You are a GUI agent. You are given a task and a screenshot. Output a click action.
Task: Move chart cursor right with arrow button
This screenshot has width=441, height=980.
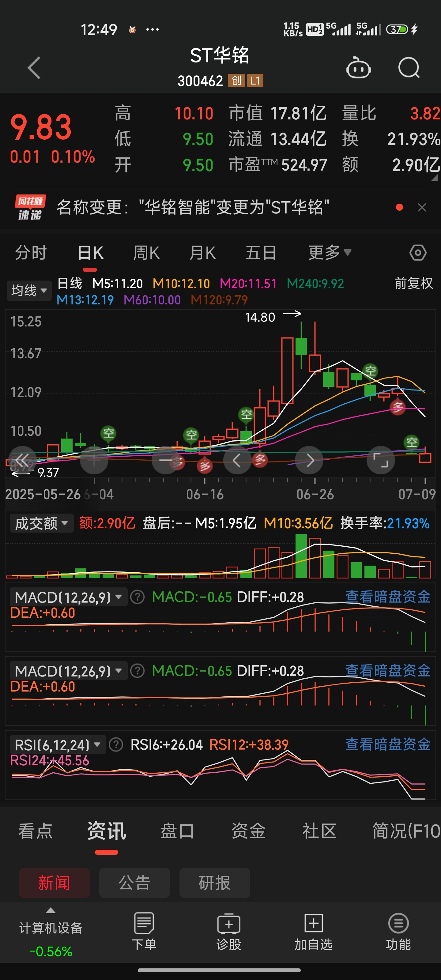point(309,460)
